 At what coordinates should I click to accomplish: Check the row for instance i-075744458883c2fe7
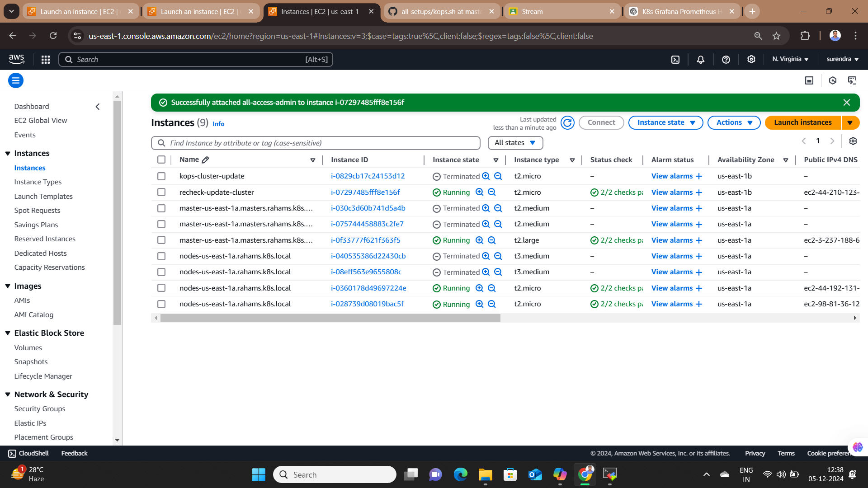[x=161, y=224]
